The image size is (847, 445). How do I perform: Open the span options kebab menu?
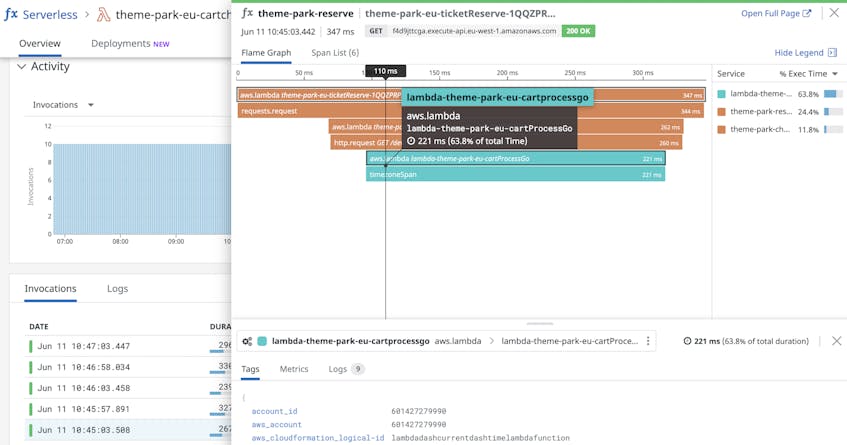pyautogui.click(x=648, y=341)
